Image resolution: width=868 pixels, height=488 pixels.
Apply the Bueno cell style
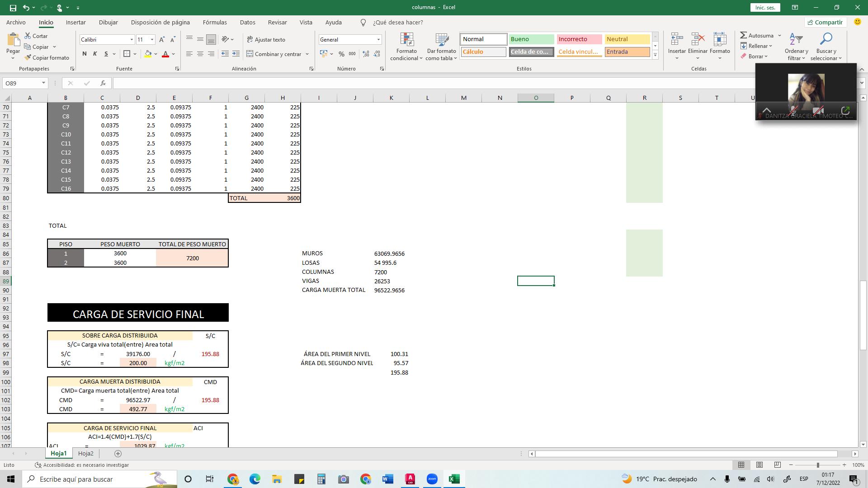(x=531, y=39)
